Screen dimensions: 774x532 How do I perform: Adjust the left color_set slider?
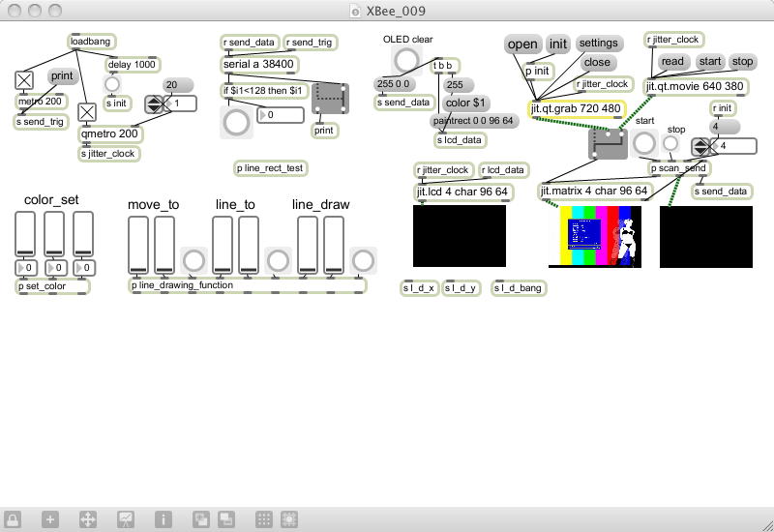tap(25, 234)
